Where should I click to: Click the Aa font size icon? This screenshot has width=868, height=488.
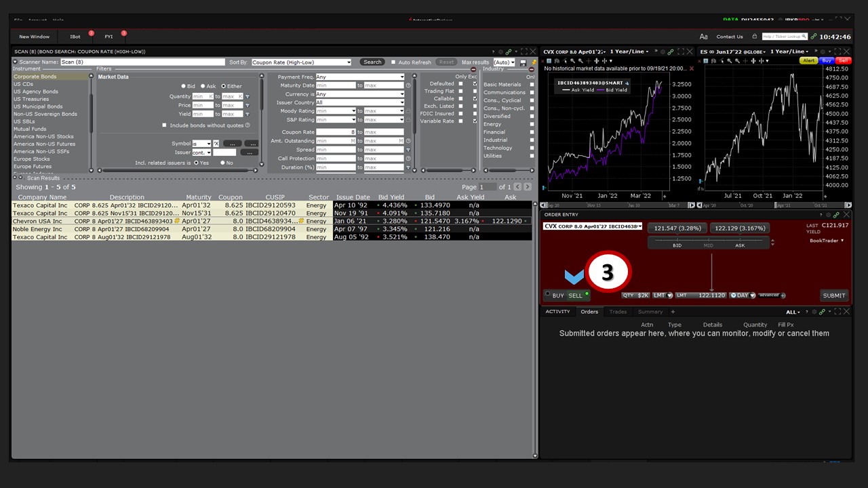click(703, 37)
